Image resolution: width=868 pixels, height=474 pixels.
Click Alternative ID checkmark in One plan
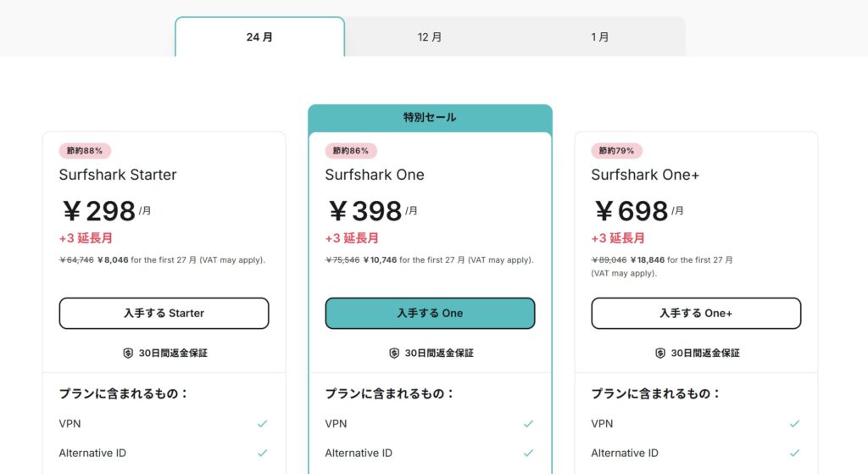tap(529, 453)
